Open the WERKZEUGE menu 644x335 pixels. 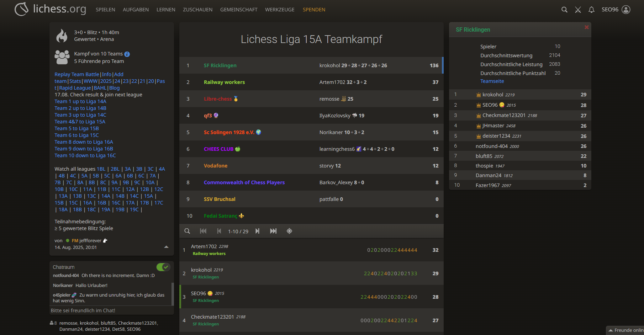tap(280, 10)
